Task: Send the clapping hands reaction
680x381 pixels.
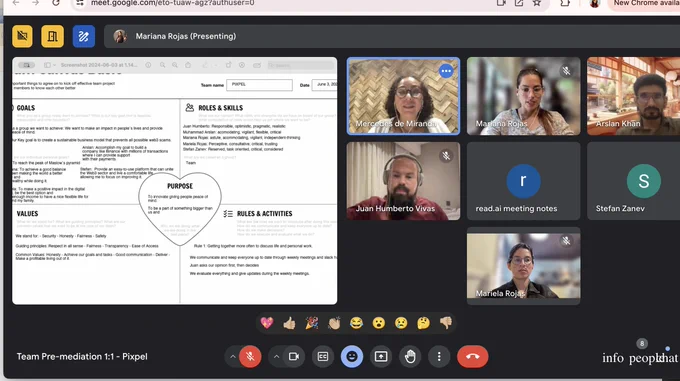Action: click(334, 323)
